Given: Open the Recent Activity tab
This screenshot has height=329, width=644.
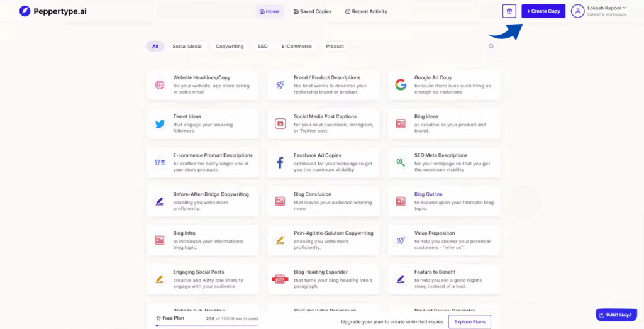Looking at the screenshot, I should tap(366, 11).
